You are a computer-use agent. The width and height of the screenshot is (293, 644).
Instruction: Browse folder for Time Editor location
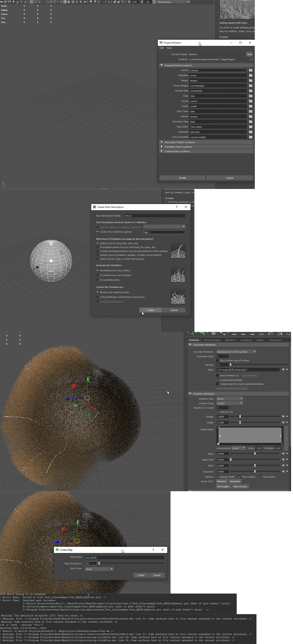(x=251, y=127)
